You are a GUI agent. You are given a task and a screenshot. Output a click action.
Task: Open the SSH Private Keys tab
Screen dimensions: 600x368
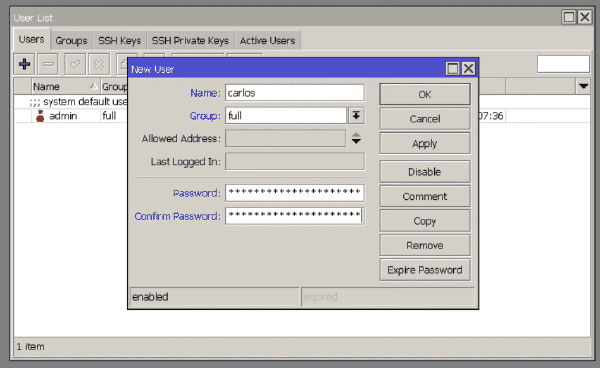click(190, 41)
